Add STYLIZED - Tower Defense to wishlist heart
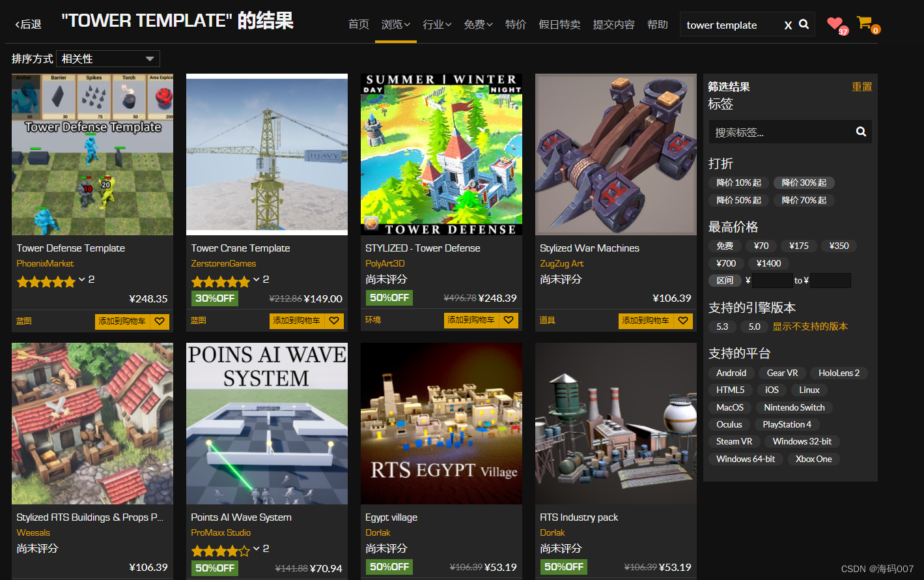This screenshot has width=924, height=580. click(x=509, y=320)
